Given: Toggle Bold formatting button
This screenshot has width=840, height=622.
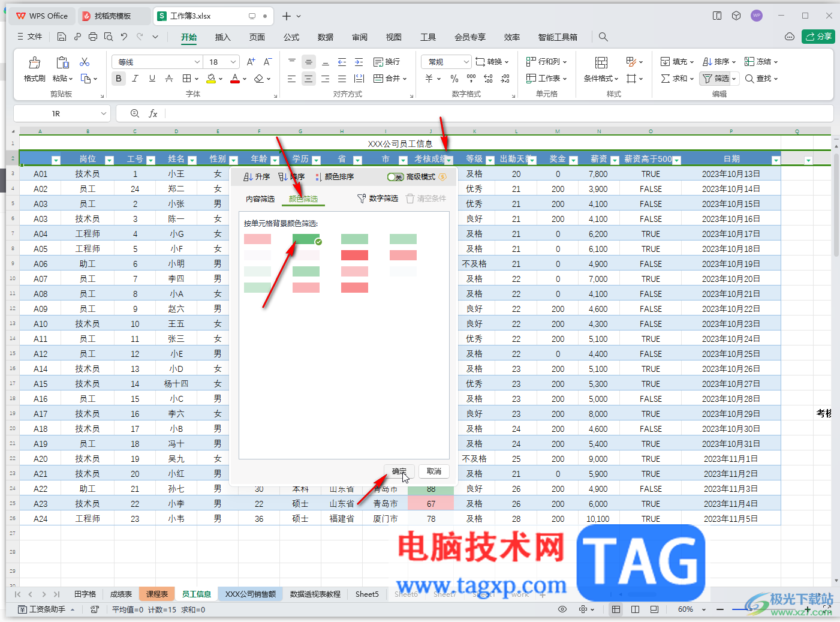Looking at the screenshot, I should (119, 79).
